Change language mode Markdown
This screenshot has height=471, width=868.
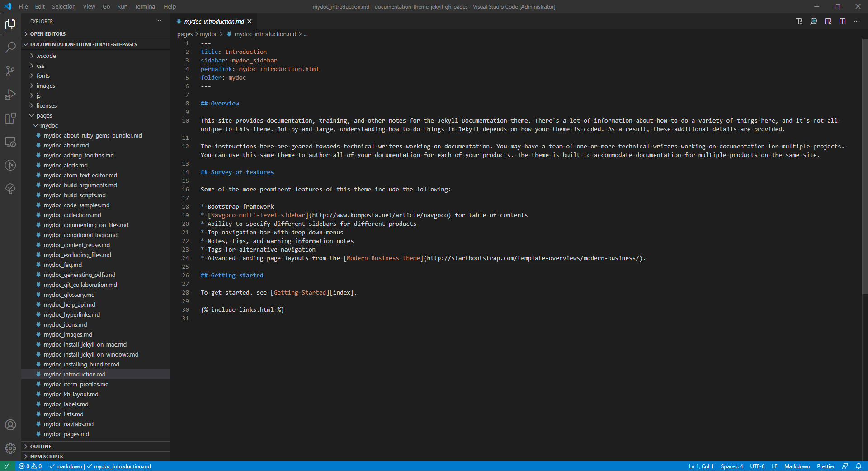pyautogui.click(x=797, y=466)
